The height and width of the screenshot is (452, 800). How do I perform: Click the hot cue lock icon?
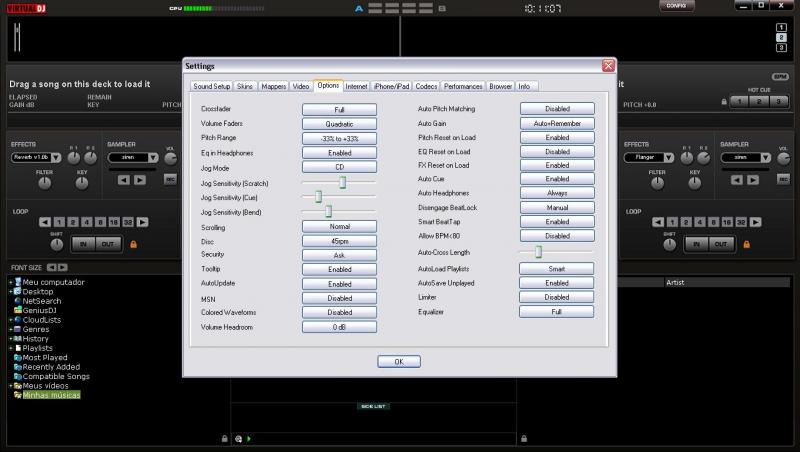pyautogui.click(x=724, y=102)
